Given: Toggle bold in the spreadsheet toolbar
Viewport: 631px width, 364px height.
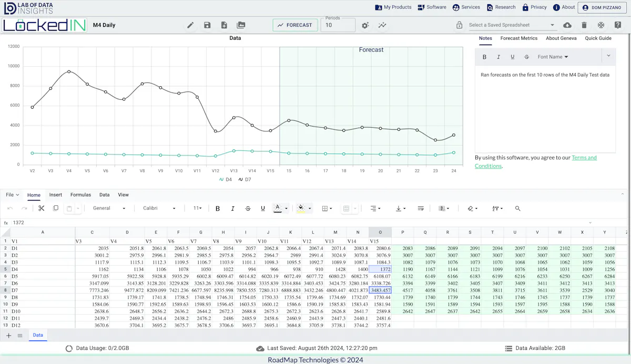Looking at the screenshot, I should [218, 209].
